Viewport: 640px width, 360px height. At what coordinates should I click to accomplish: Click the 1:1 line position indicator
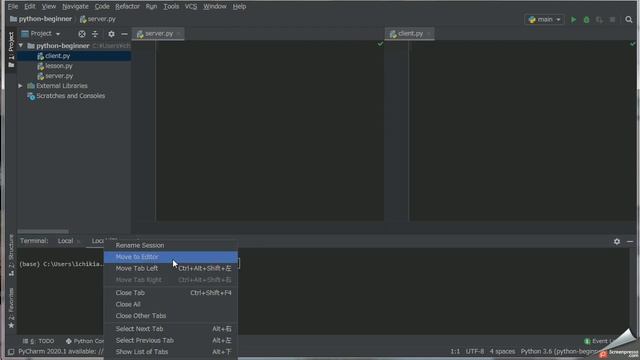pyautogui.click(x=455, y=351)
